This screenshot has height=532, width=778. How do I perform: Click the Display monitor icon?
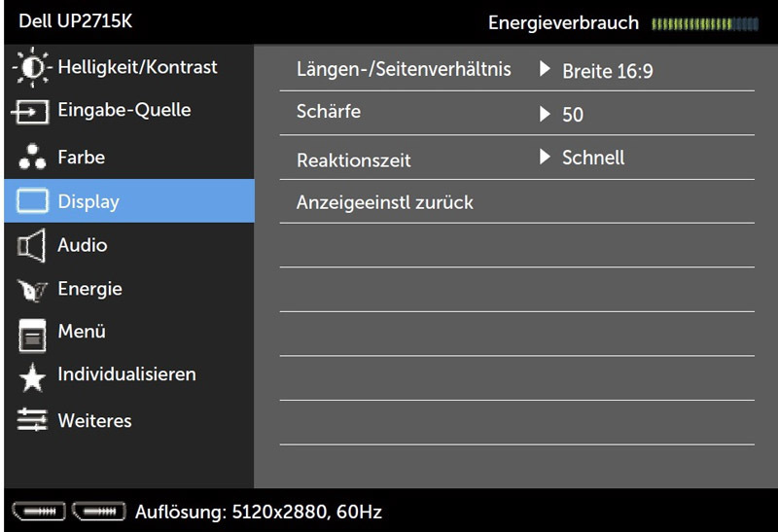point(32,201)
